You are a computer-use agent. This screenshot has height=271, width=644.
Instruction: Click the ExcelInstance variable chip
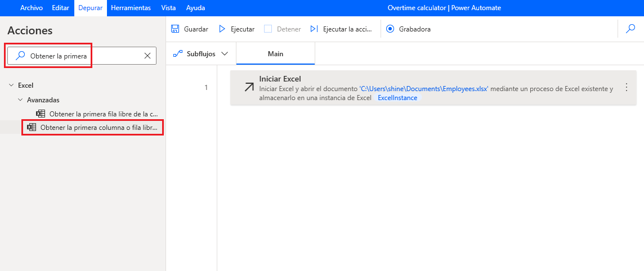point(397,98)
